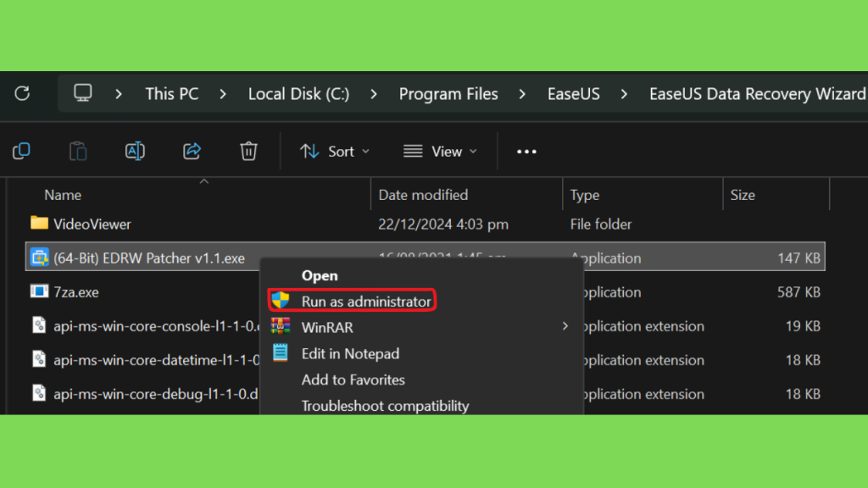
Task: Click the 22/12/2024 4:03 pm date cell
Action: click(x=442, y=224)
